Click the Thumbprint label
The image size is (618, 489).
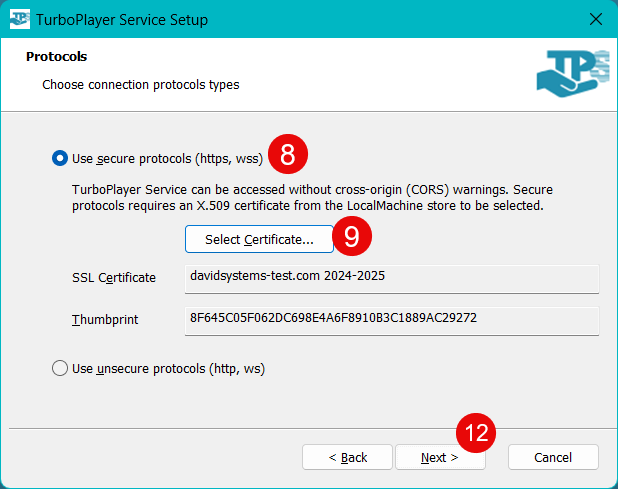click(x=105, y=320)
